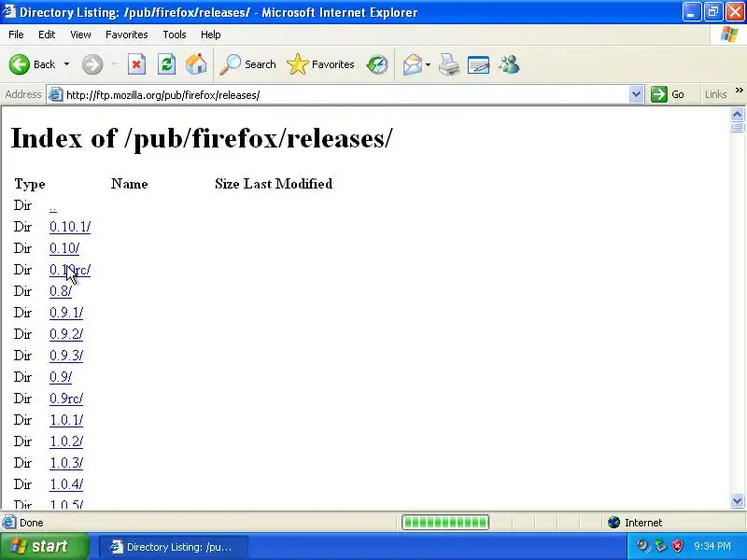The height and width of the screenshot is (560, 747).
Task: Open Favorites star toolbar button
Action: pos(320,64)
